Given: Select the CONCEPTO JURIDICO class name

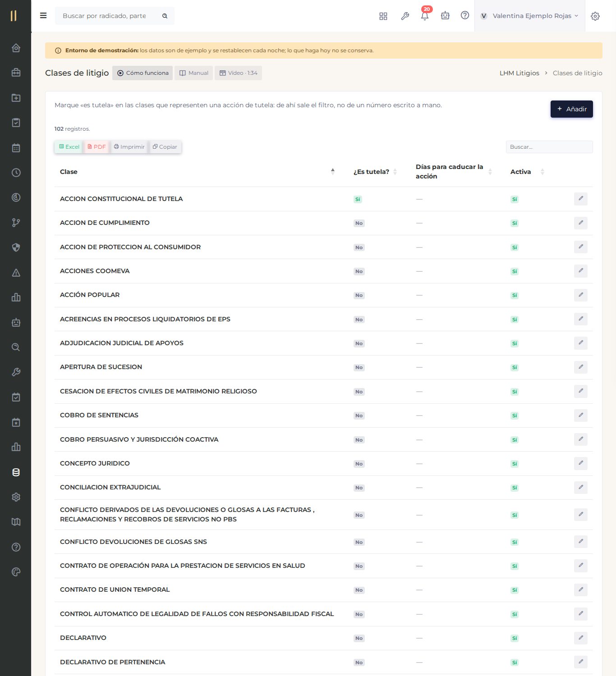Looking at the screenshot, I should click(95, 463).
